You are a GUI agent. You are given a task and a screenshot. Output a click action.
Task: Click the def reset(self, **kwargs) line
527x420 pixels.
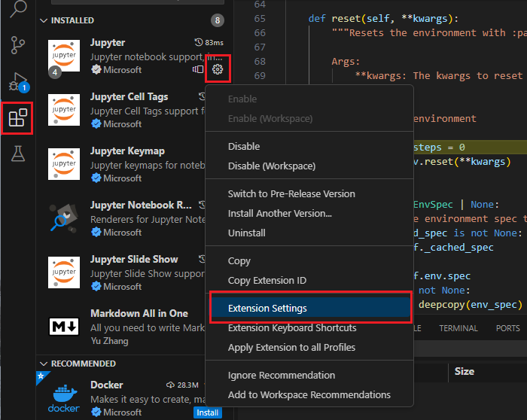[383, 19]
